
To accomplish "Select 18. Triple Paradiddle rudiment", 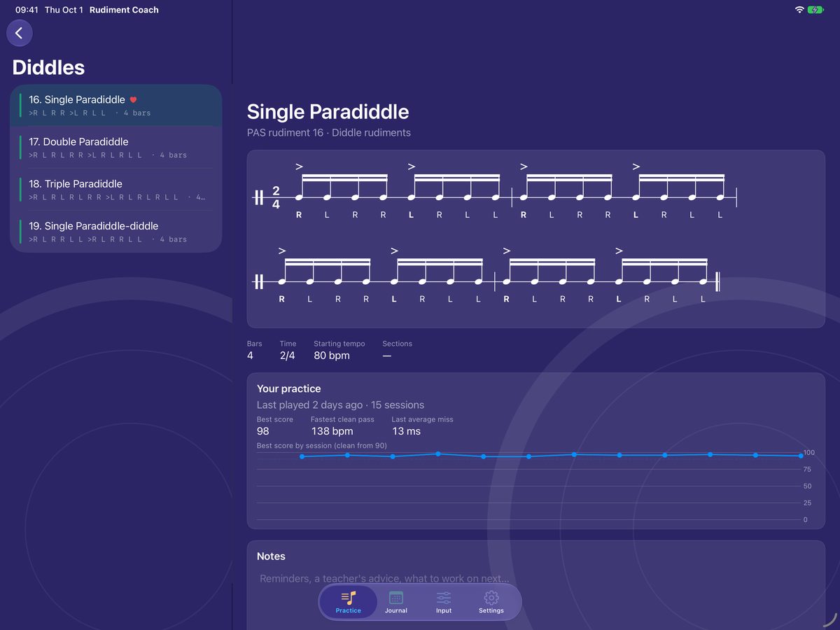I will click(116, 190).
